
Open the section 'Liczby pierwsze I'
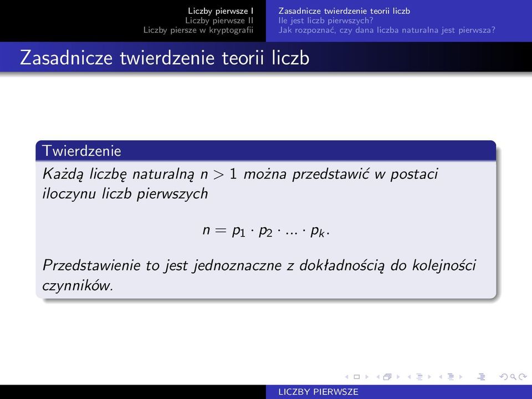pos(221,11)
